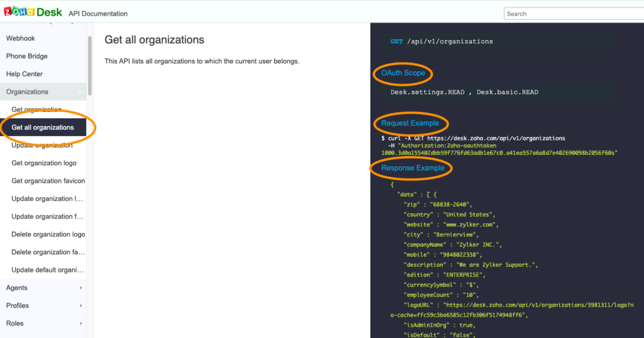Click the "logoURL" value line
The height and width of the screenshot is (338, 644).
click(x=518, y=305)
